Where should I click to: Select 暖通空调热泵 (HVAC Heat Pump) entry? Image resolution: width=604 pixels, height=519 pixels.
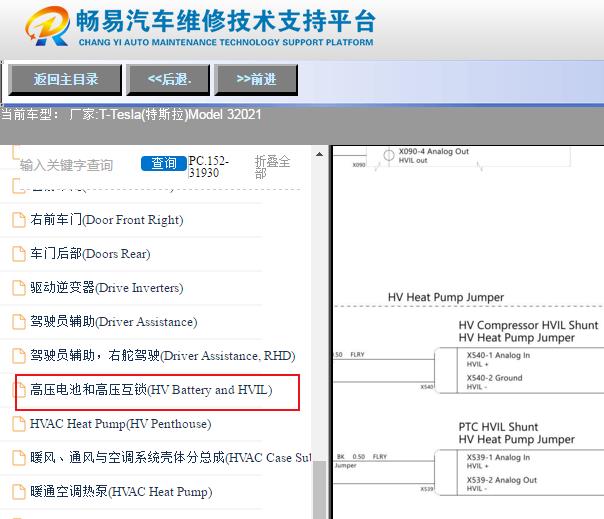121,492
